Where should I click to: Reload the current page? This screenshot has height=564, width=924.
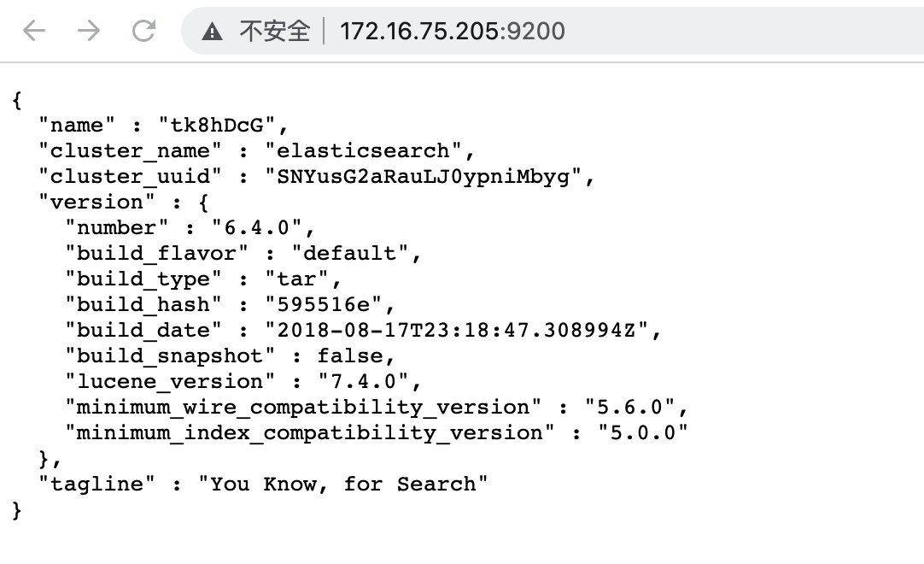click(143, 32)
